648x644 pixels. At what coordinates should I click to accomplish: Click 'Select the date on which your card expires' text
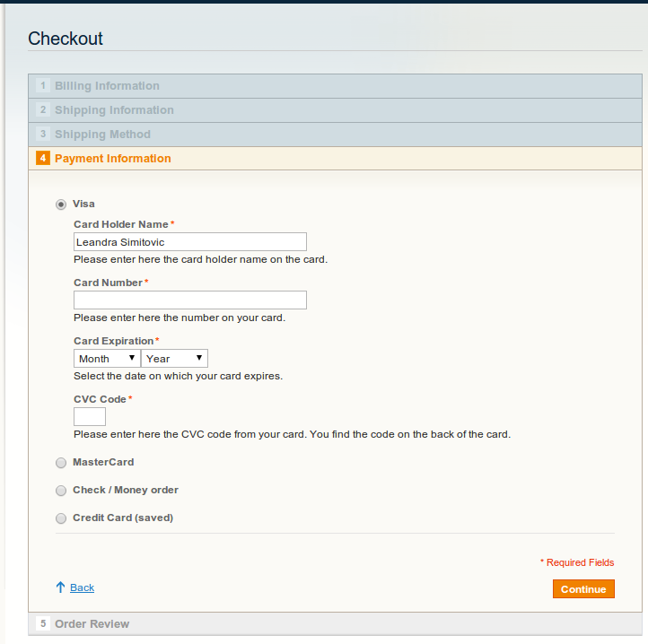[178, 377]
